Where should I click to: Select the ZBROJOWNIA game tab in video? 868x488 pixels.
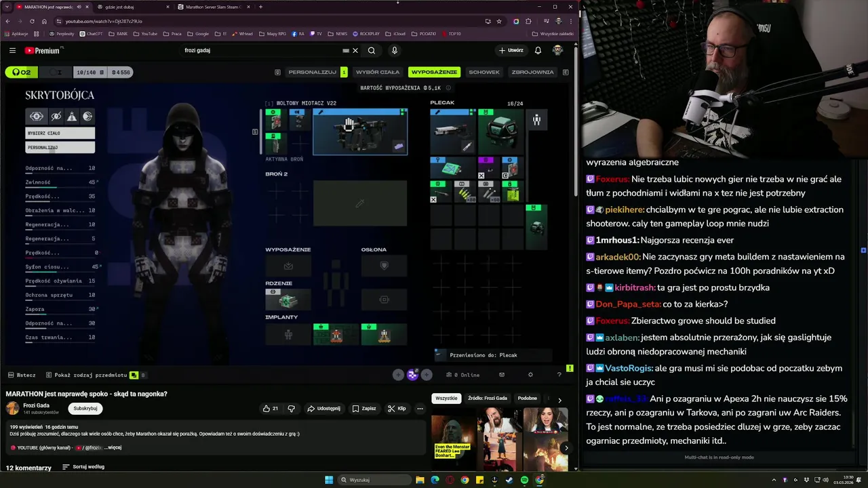pos(532,72)
